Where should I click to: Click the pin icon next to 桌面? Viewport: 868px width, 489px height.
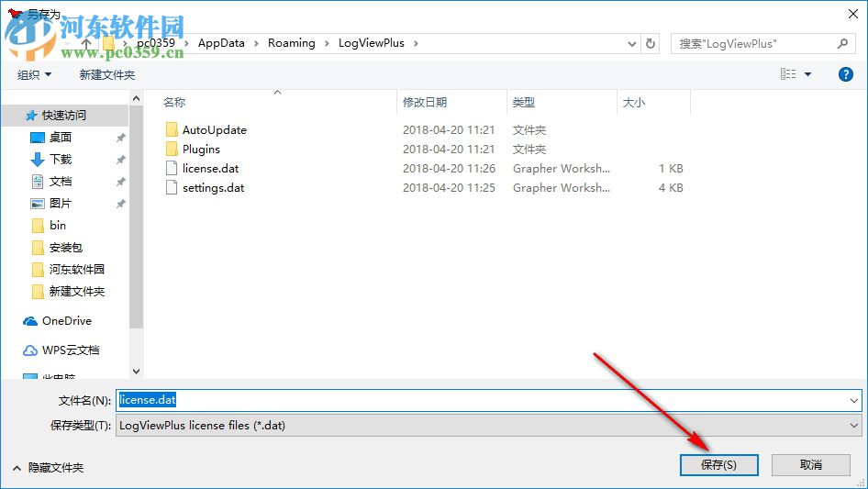click(x=120, y=138)
